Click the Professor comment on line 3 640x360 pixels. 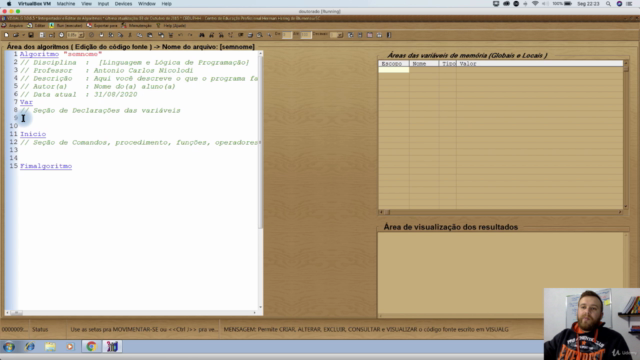pyautogui.click(x=107, y=70)
